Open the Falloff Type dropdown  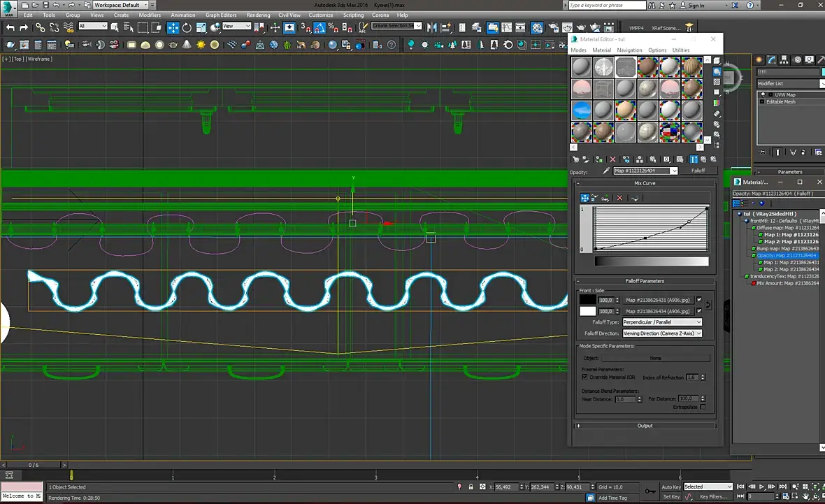pyautogui.click(x=662, y=322)
